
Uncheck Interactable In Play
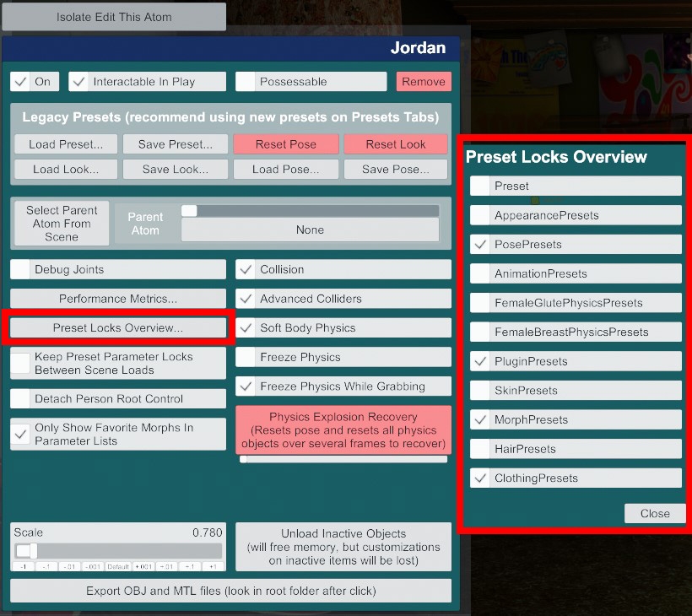click(79, 82)
